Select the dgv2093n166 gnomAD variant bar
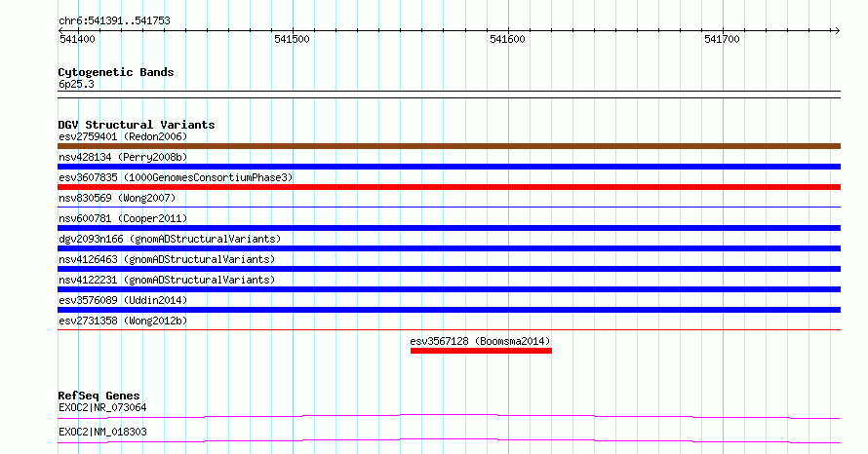Image resolution: width=868 pixels, height=454 pixels. coord(449,248)
